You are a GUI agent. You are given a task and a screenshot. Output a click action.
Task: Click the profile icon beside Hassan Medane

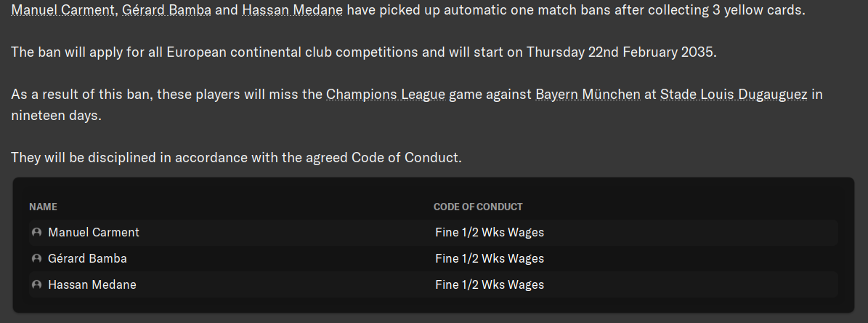click(x=36, y=285)
